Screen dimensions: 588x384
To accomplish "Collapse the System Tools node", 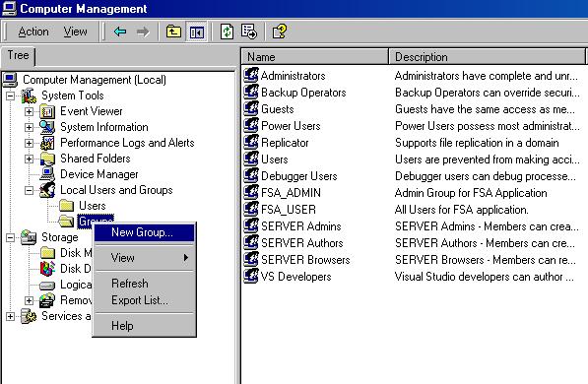I will coord(11,96).
